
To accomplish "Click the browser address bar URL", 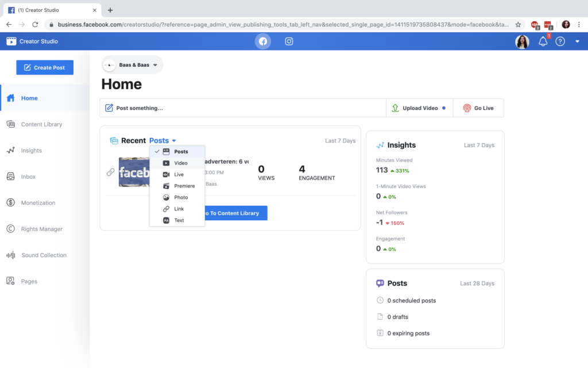I will coord(283,24).
